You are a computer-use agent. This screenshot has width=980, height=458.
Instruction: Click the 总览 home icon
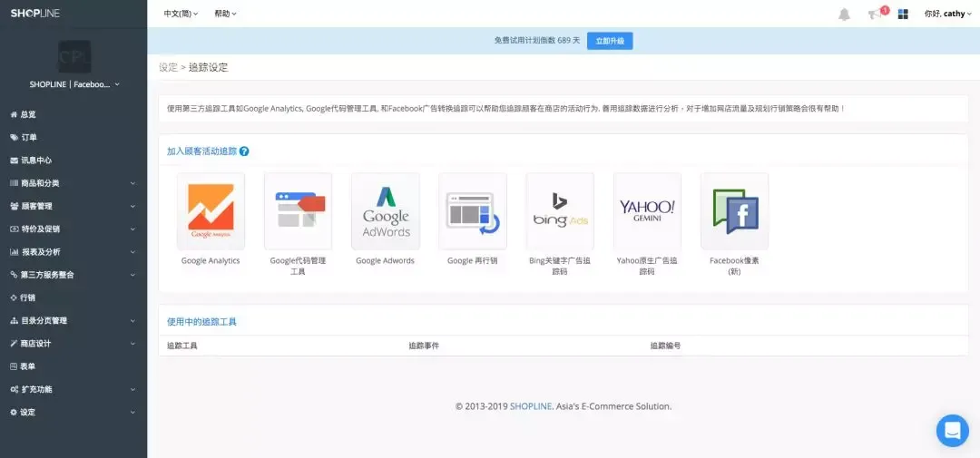(x=14, y=114)
